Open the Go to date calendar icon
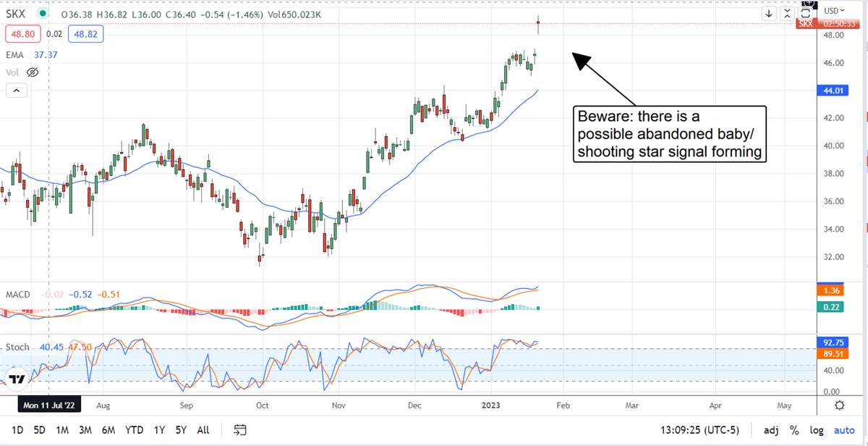This screenshot has width=868, height=446. (x=239, y=429)
